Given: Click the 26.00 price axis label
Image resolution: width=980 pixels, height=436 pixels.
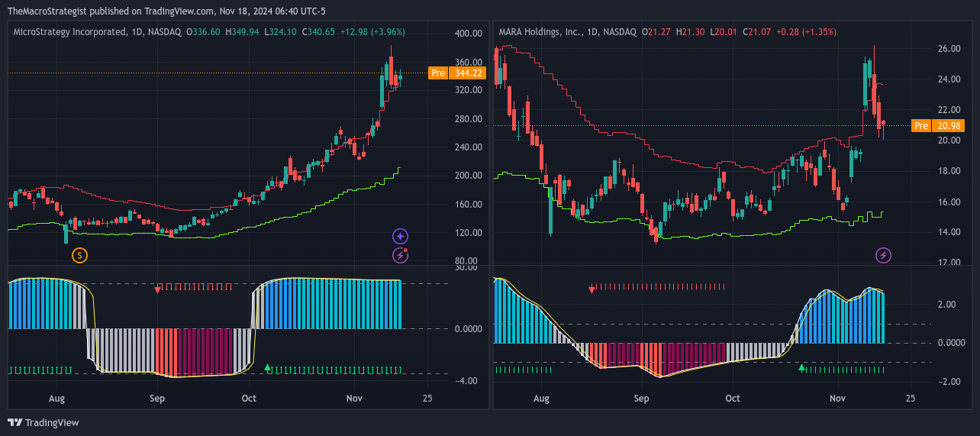Looking at the screenshot, I should (949, 49).
